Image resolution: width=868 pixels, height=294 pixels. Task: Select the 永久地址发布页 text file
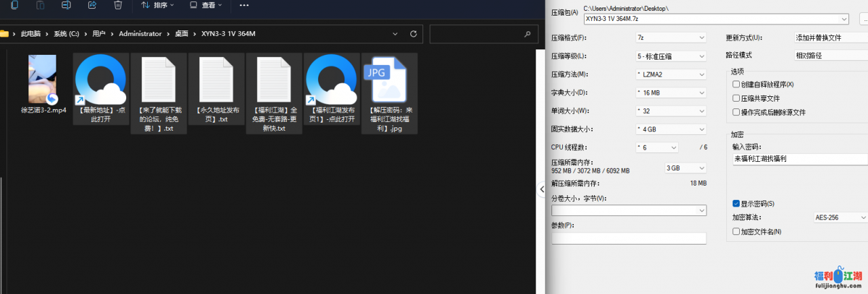pos(216,80)
